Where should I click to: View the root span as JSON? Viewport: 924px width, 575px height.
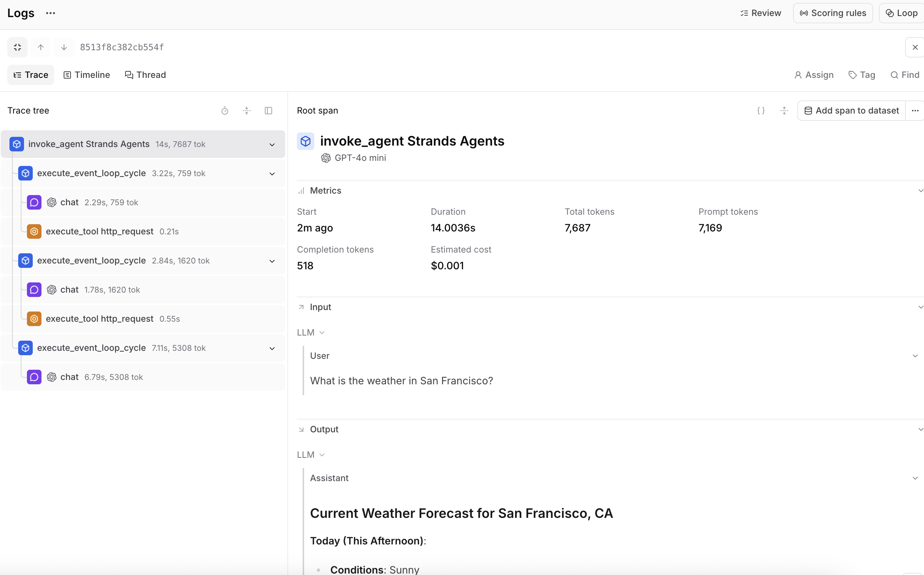(761, 111)
